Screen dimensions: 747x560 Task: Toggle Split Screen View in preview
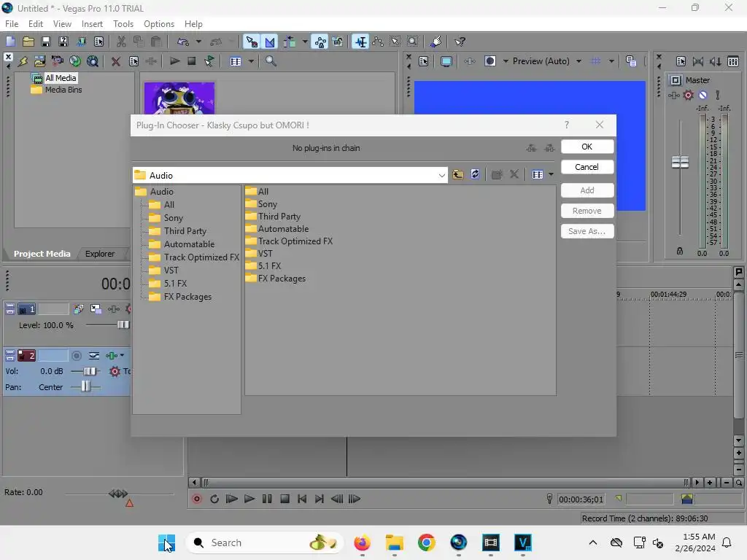point(489,61)
